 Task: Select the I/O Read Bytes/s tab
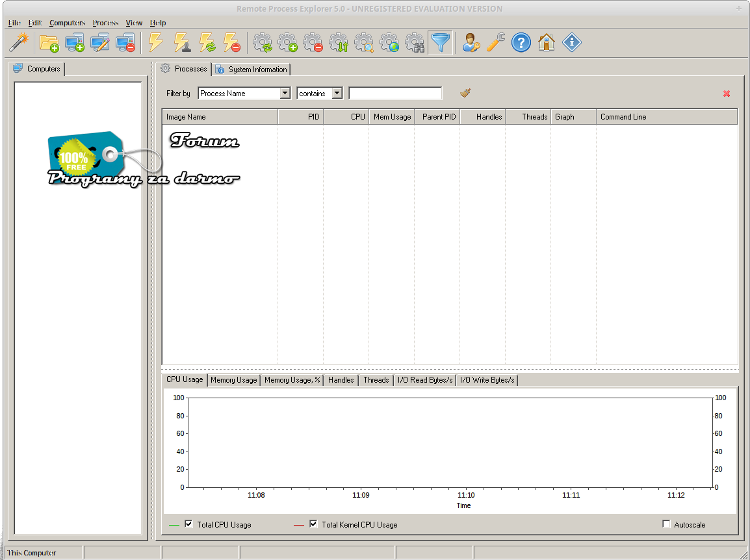click(425, 379)
